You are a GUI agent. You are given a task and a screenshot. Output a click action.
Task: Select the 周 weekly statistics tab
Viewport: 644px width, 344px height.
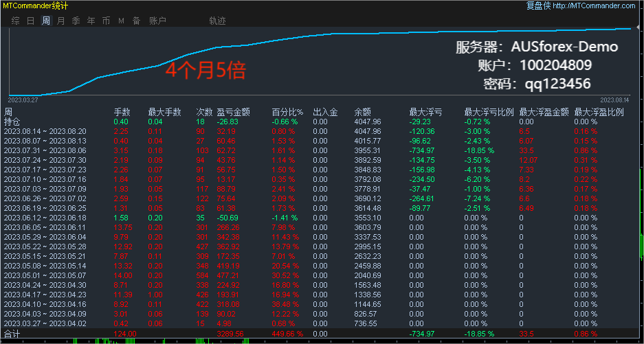[46, 21]
